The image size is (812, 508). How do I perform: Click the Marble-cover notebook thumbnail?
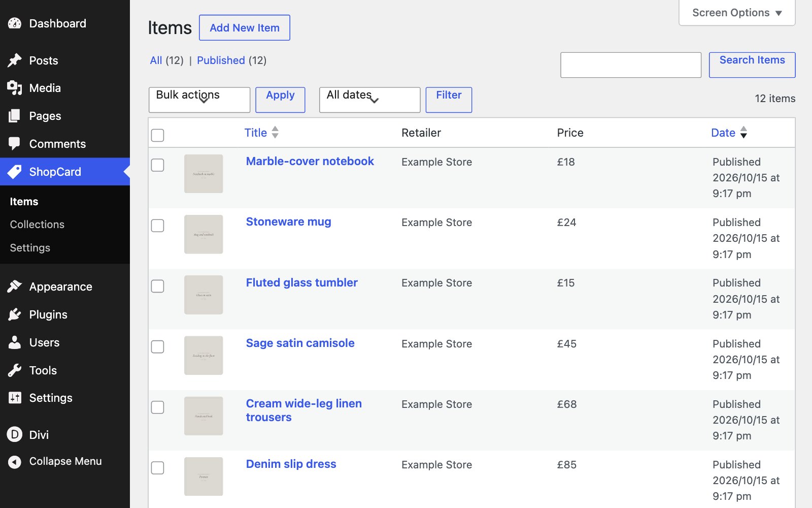click(204, 174)
